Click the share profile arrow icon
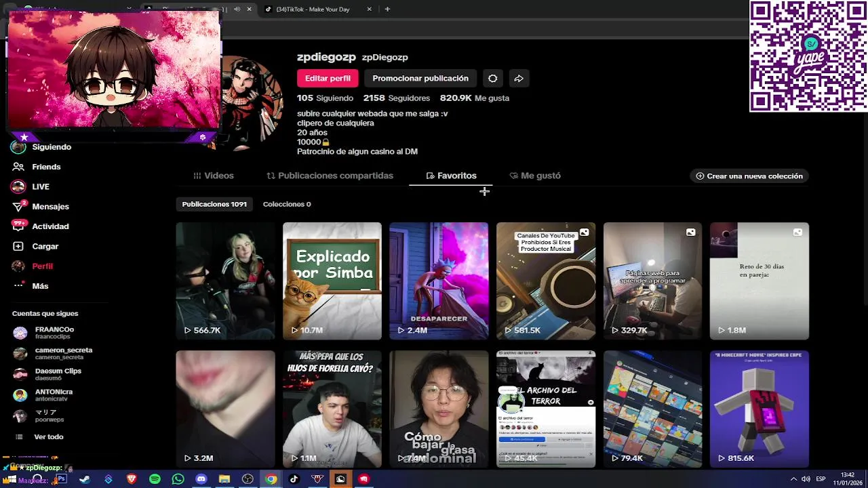 pyautogui.click(x=519, y=79)
